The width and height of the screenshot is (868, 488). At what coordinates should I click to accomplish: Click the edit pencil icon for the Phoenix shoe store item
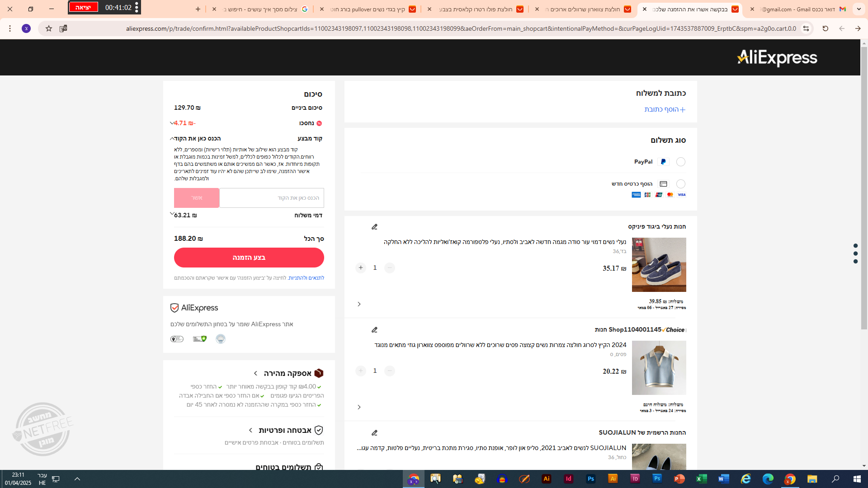[x=374, y=227]
